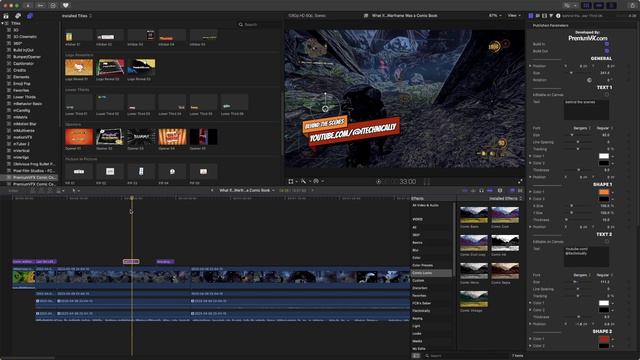
Task: Open the Bangers font dropdown in TEXT 1
Action: click(x=581, y=128)
